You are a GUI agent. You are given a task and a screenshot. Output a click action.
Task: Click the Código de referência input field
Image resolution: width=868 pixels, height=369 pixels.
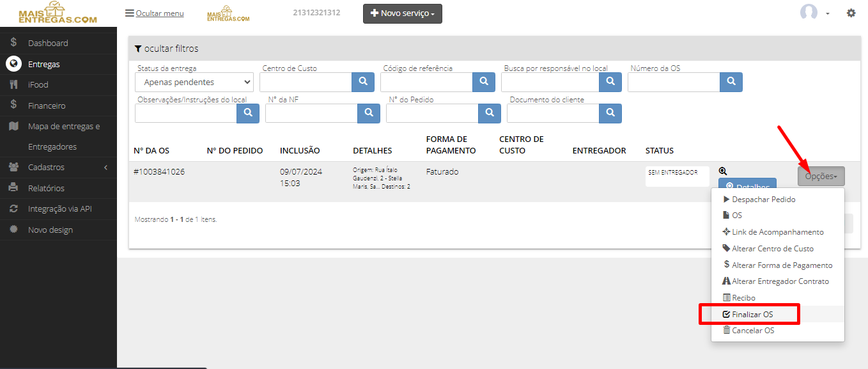pos(426,82)
